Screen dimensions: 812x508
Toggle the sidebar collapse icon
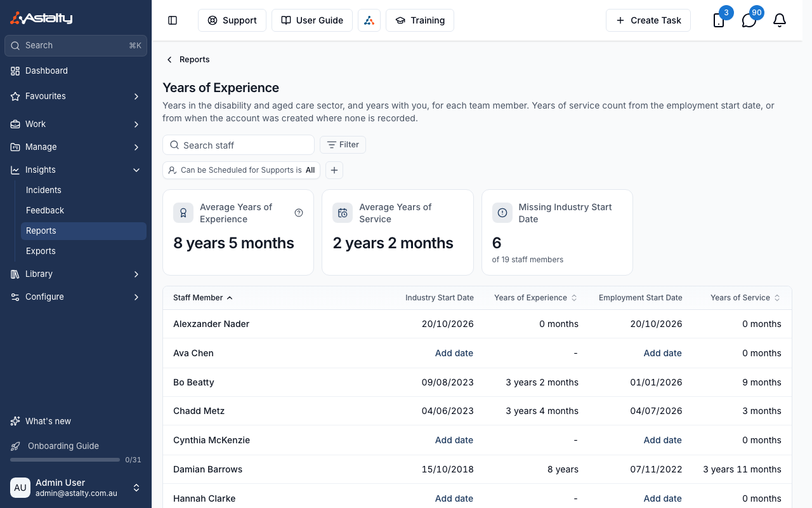(173, 20)
